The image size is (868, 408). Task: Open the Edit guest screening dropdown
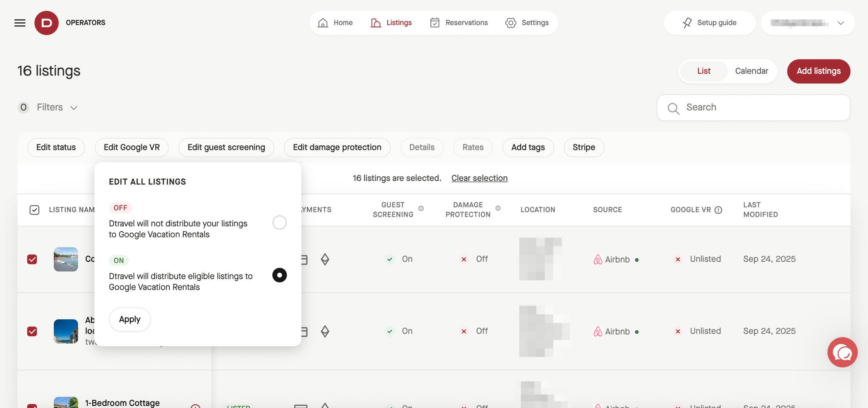[x=226, y=148]
